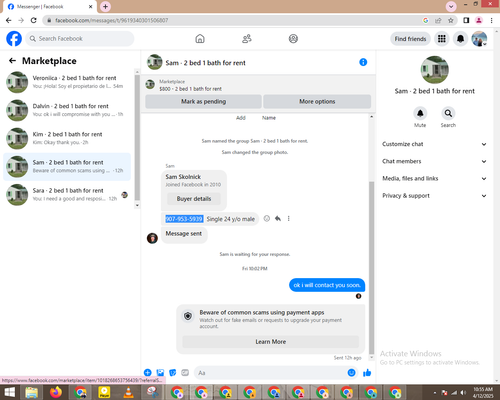Screen dimensions: 500x400
Task: React to the phone number message
Action: pos(266,219)
